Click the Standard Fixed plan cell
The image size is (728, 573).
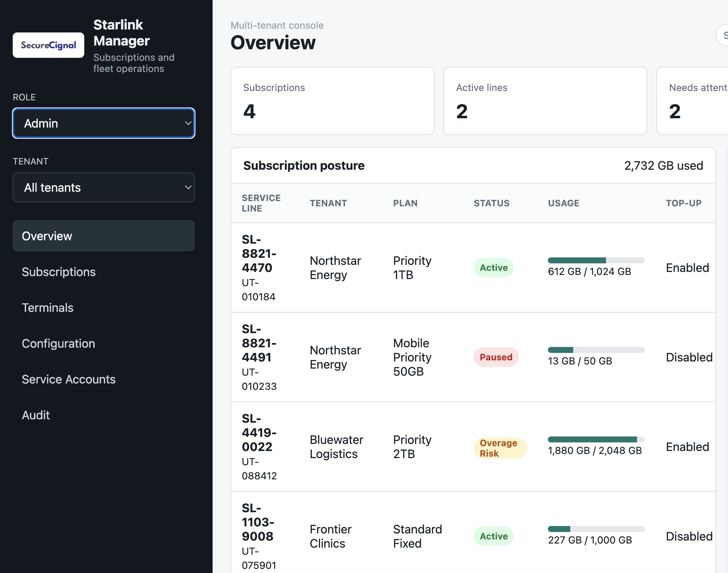click(x=417, y=536)
